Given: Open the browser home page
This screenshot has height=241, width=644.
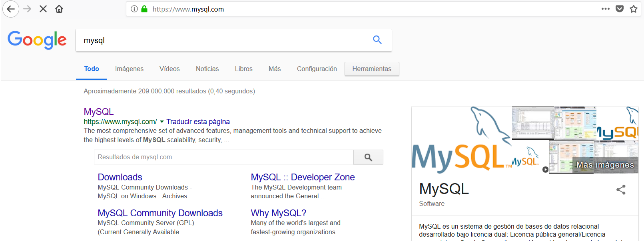Looking at the screenshot, I should point(59,9).
